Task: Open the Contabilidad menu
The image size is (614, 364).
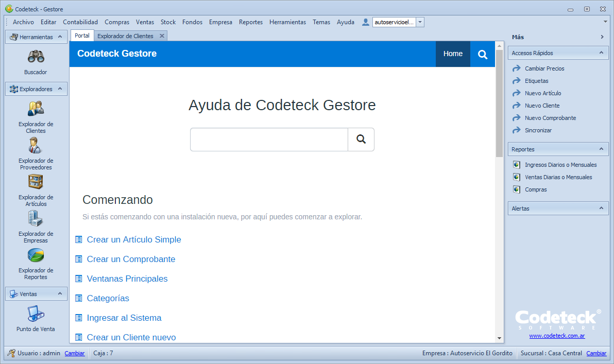Action: click(80, 22)
